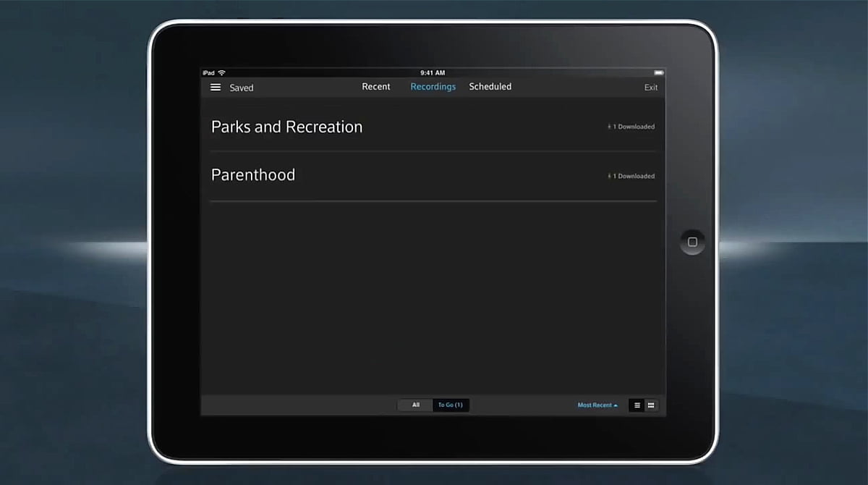
Task: Switch to grid view of recordings
Action: [650, 405]
